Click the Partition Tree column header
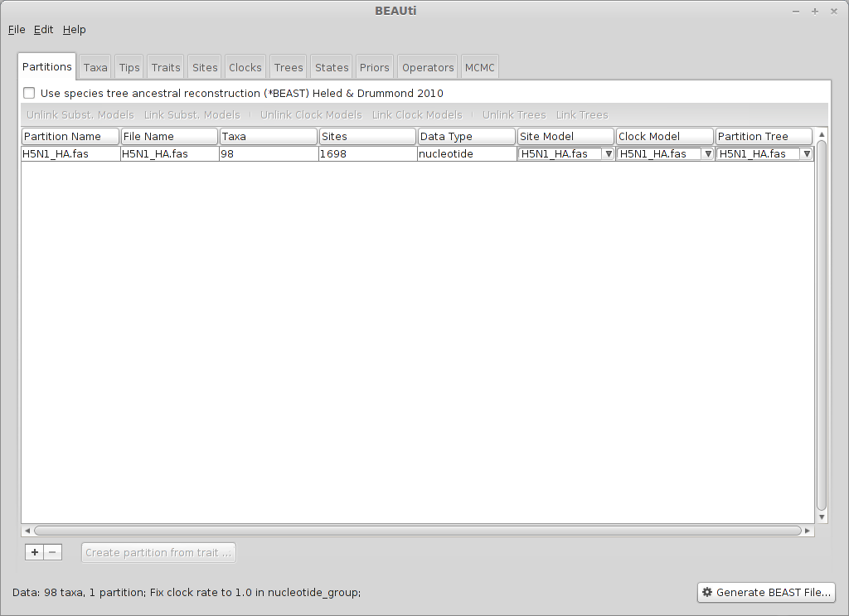The width and height of the screenshot is (849, 616). 764,137
